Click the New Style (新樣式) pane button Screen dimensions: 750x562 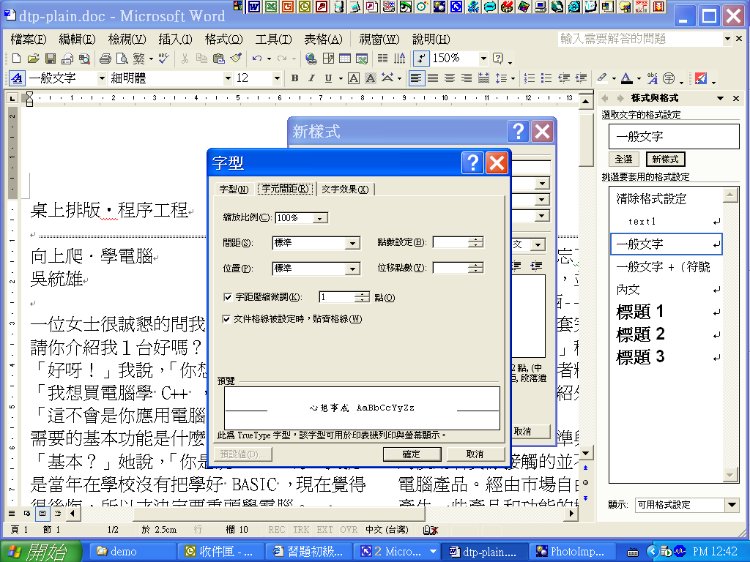pos(665,159)
